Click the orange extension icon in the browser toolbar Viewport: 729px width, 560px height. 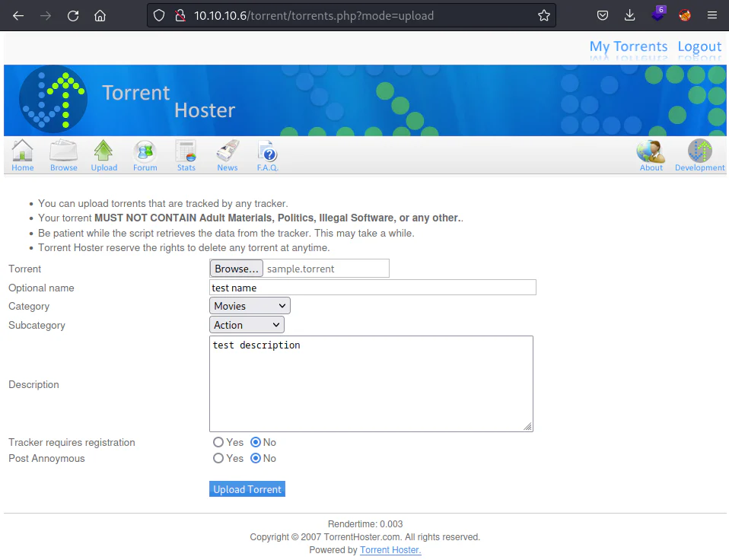[x=684, y=16]
